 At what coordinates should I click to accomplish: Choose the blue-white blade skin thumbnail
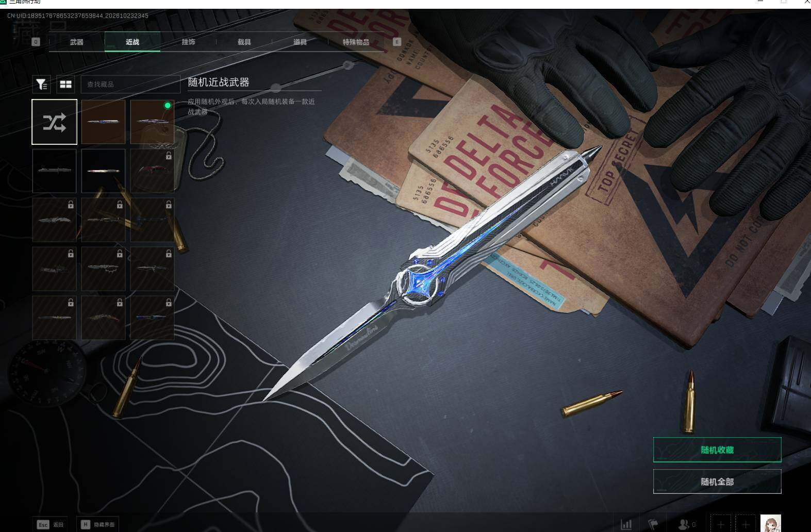tap(103, 122)
